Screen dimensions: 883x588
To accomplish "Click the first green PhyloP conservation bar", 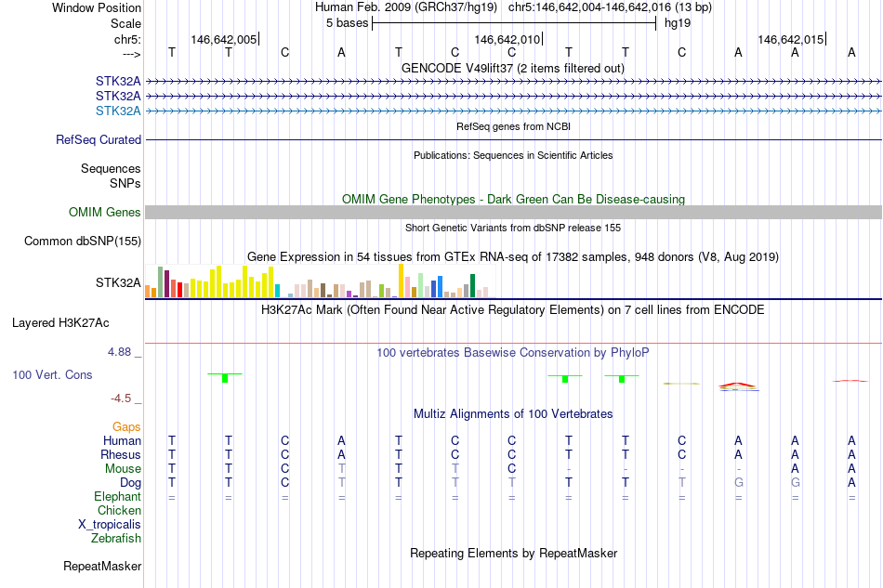I will tap(225, 377).
